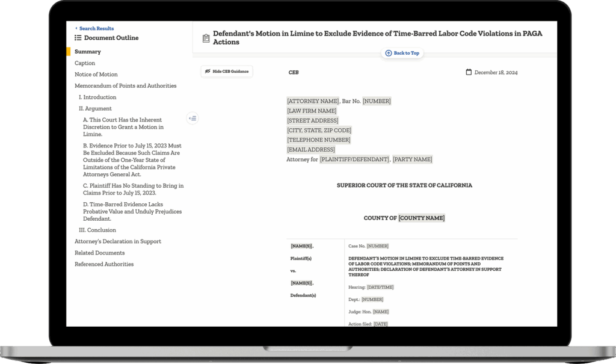Click the Back to Top arrow icon

click(389, 53)
